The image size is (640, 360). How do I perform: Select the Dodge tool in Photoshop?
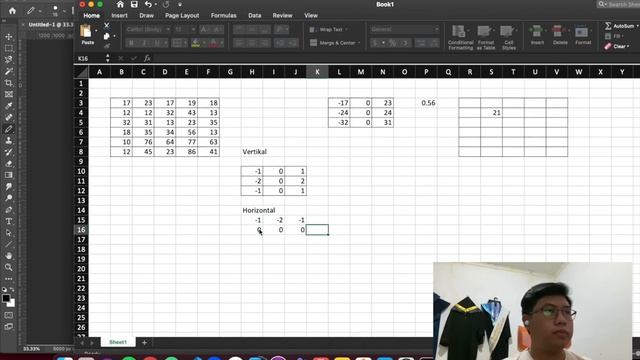[9, 198]
